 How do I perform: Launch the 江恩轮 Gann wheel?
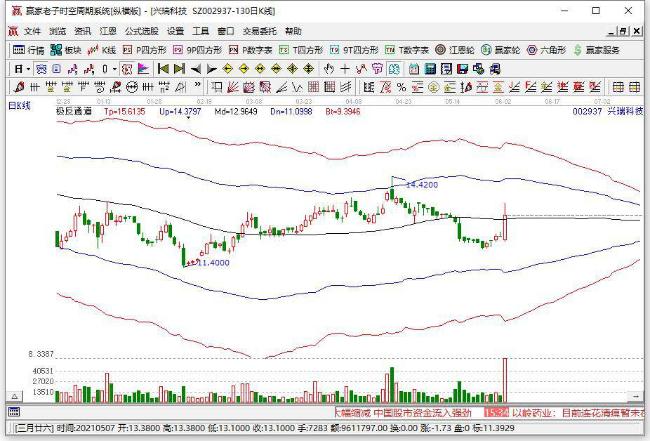click(455, 50)
